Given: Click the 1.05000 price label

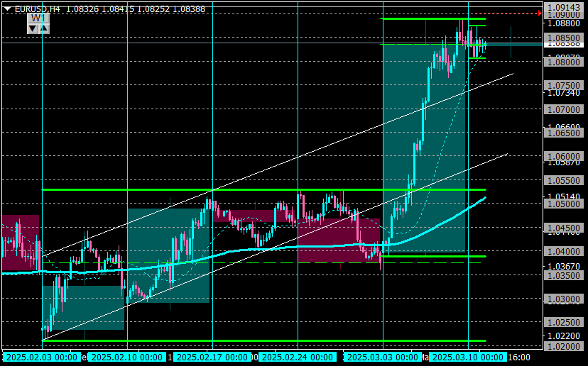Looking at the screenshot, I should tap(564, 204).
